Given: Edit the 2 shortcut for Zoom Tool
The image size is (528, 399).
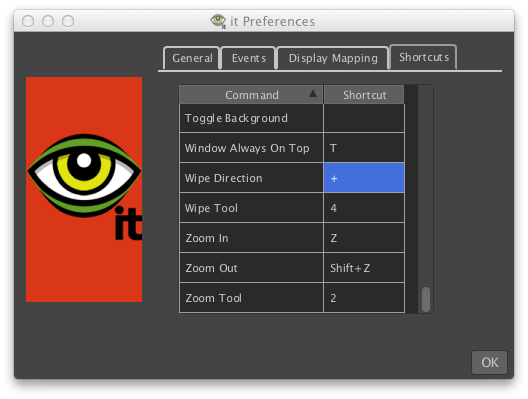Looking at the screenshot, I should 364,298.
